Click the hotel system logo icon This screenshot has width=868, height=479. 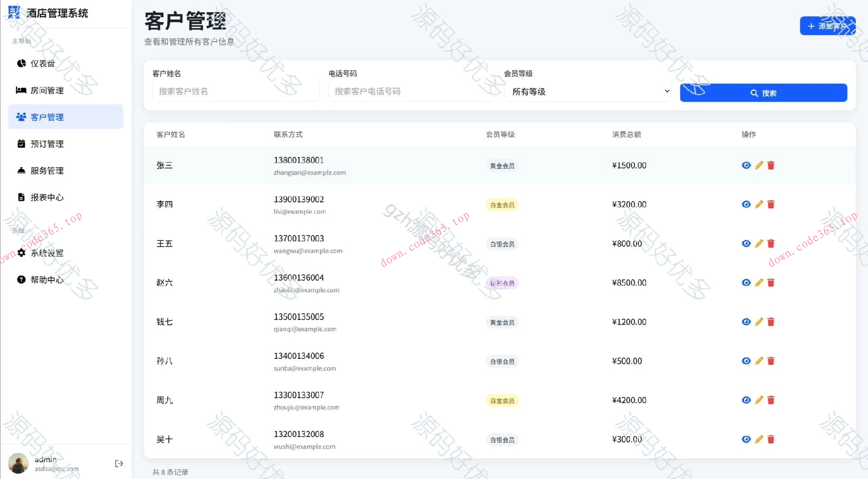click(x=14, y=12)
